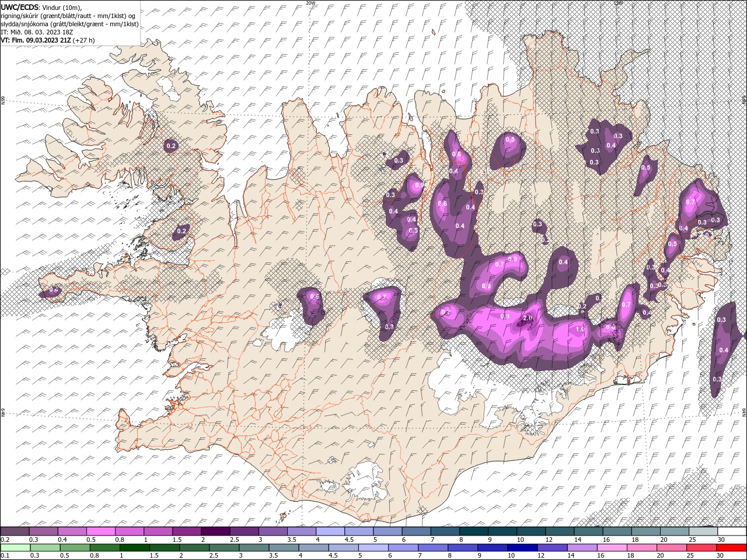This screenshot has width=747, height=560.
Task: Select the "1.0" precipitation value on the map
Action: point(580,329)
